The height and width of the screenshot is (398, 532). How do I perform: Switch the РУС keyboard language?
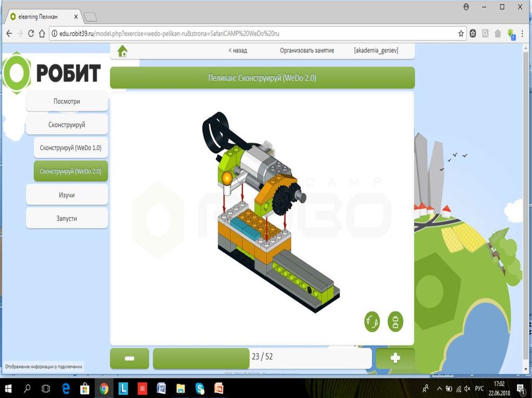tap(480, 388)
